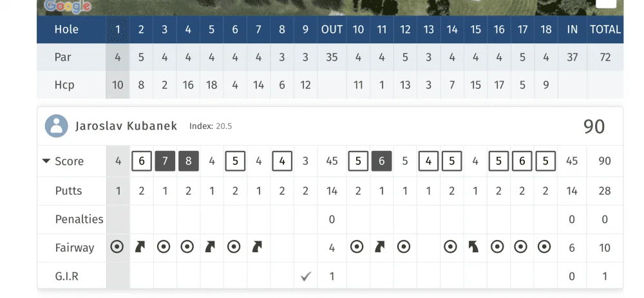Select the hole 9 column header
This screenshot has width=644, height=298.
305,30
